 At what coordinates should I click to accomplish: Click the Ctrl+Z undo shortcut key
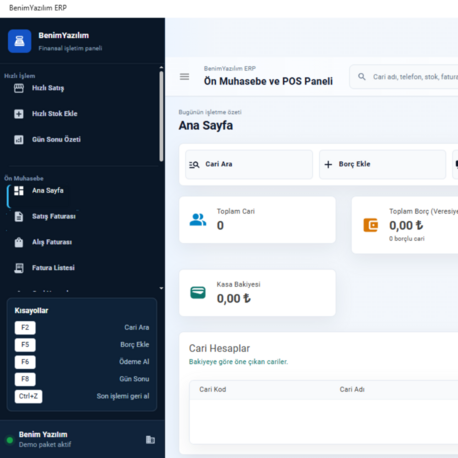click(28, 396)
